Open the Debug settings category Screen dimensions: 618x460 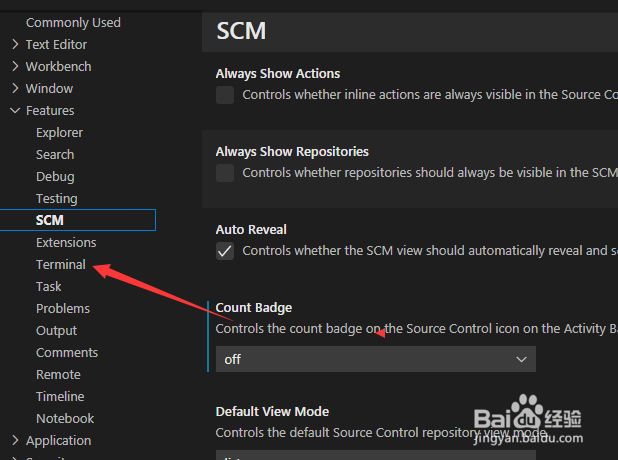tap(55, 176)
